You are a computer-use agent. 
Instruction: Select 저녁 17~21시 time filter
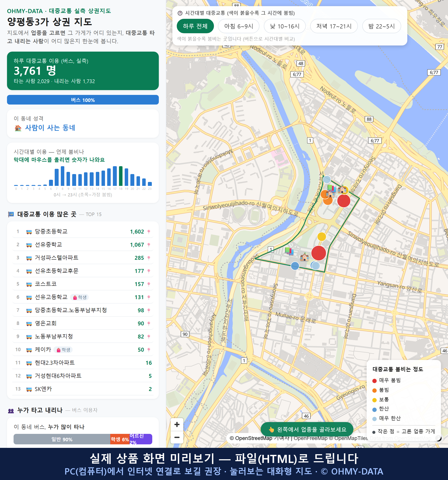(x=334, y=26)
